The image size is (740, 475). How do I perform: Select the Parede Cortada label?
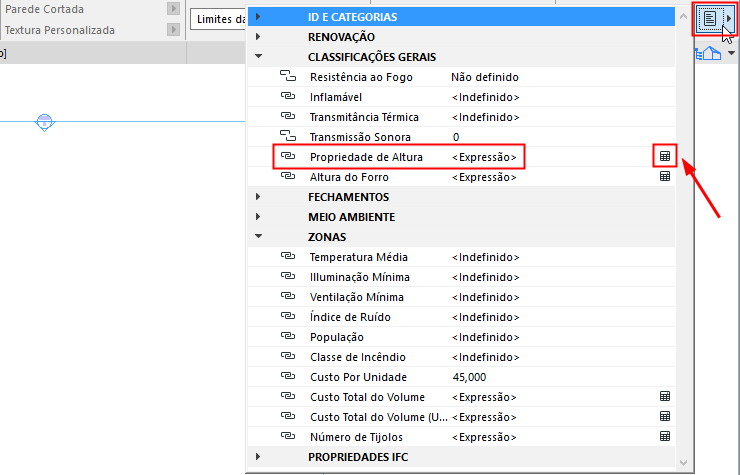pyautogui.click(x=44, y=9)
